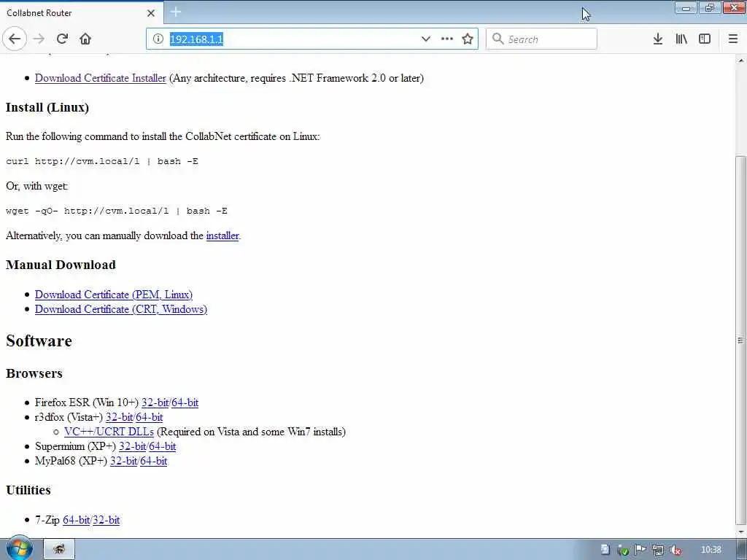747x560 pixels.
Task: Download 7-Zip 32-bit
Action: click(x=107, y=520)
